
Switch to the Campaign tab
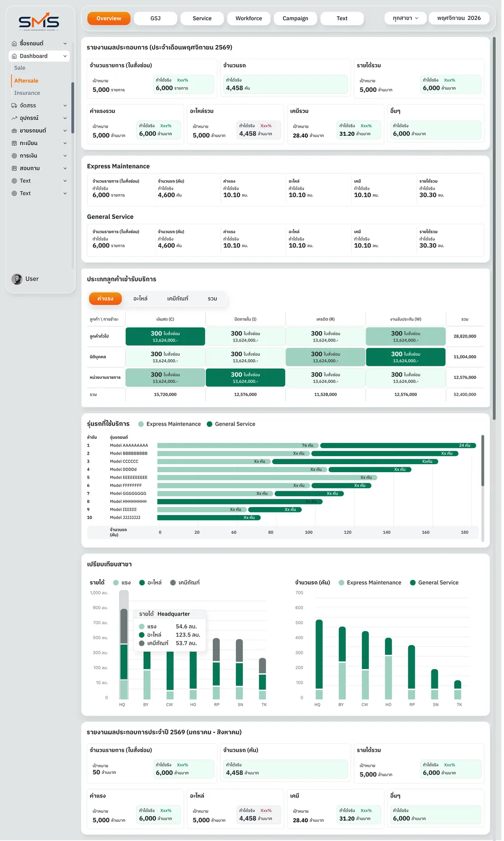pos(295,18)
